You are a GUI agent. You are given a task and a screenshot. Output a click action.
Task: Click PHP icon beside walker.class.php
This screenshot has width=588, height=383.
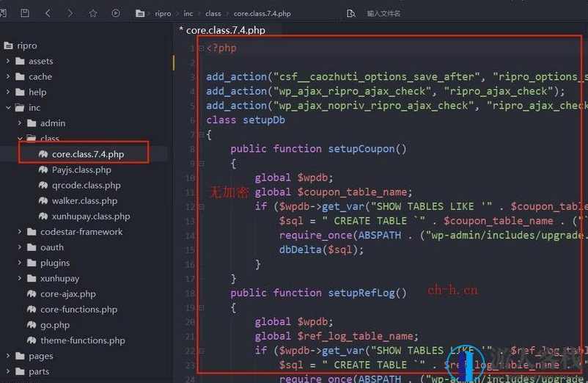pos(43,201)
